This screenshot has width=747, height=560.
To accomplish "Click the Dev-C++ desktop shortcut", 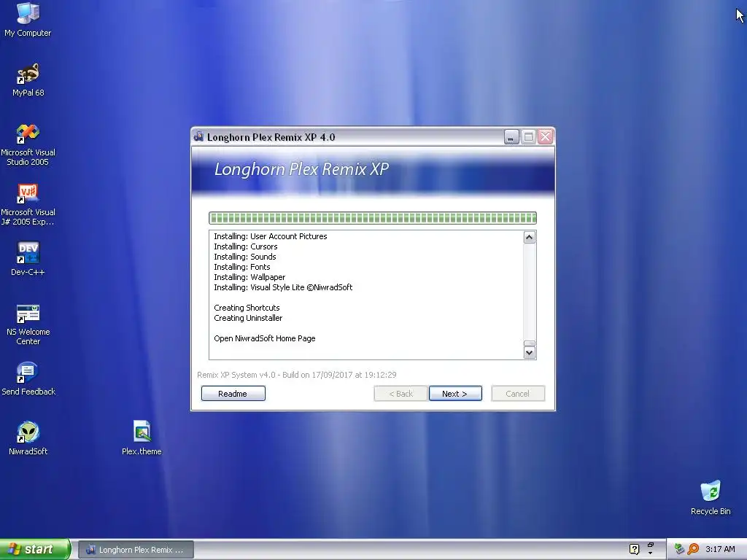I will coord(28,259).
